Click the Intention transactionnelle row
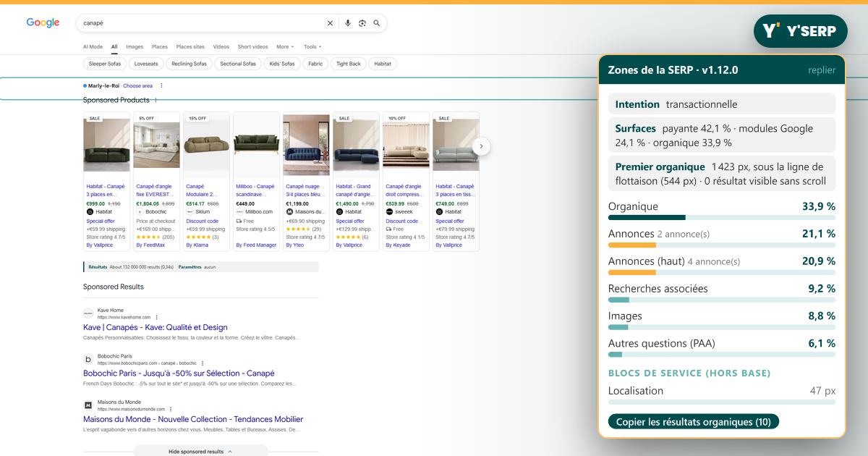 click(722, 104)
